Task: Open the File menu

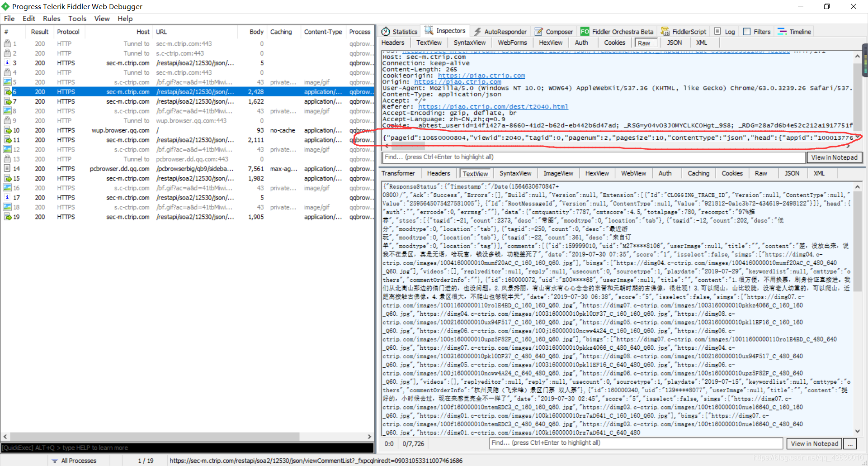Action: [9, 19]
